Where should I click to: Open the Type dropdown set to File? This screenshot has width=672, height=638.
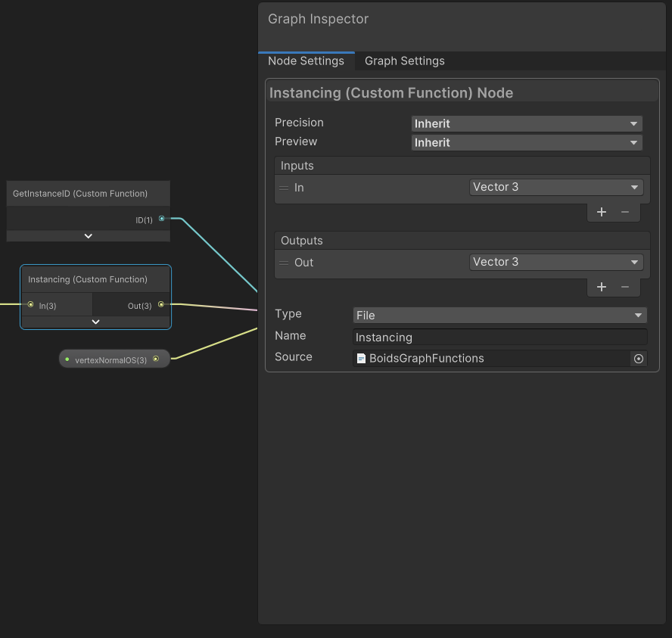[x=499, y=316]
